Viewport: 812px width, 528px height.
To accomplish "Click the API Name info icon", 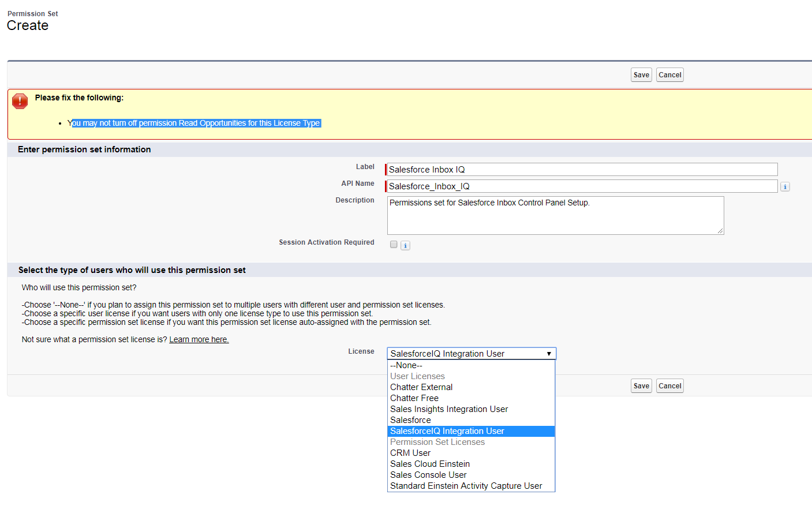I will [785, 186].
